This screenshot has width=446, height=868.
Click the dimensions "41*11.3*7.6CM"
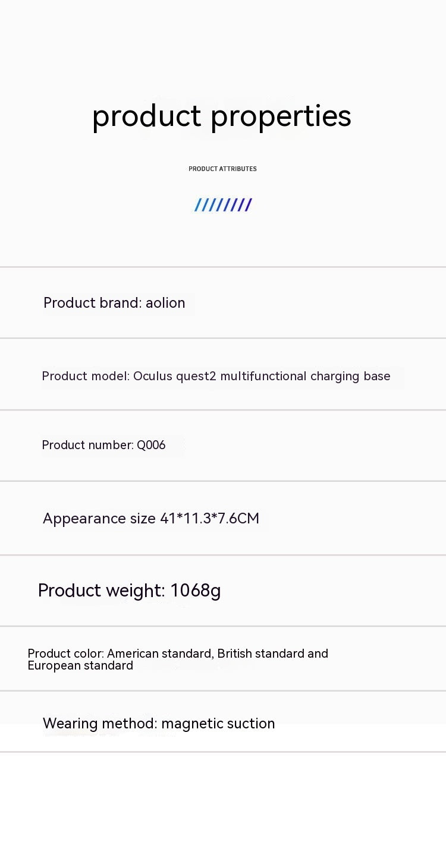coord(210,519)
